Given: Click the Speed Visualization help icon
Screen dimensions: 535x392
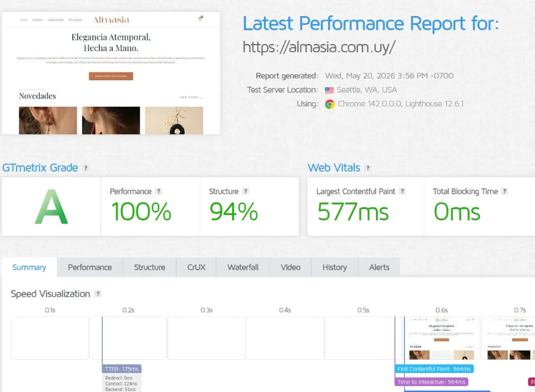Looking at the screenshot, I should pos(98,293).
